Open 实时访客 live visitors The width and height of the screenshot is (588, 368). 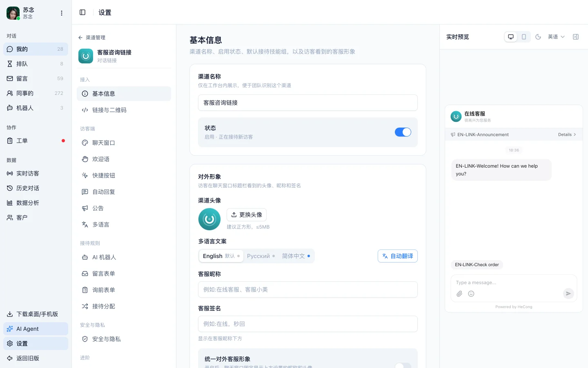[36, 173]
